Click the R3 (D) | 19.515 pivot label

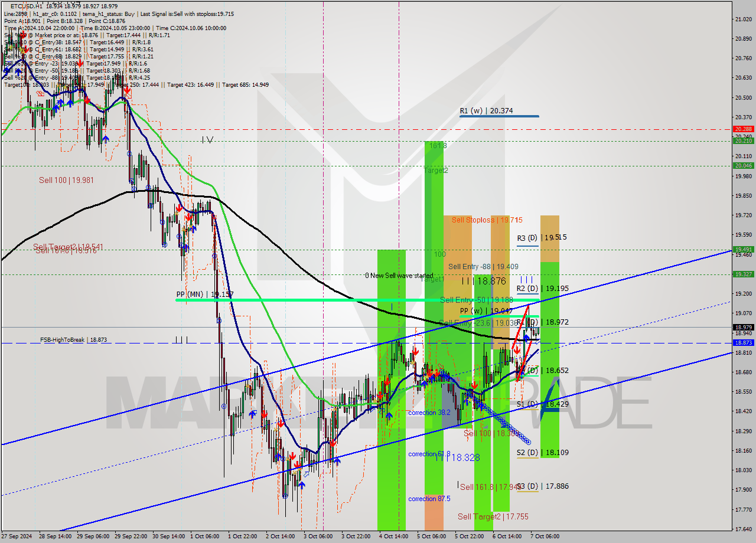pos(542,237)
